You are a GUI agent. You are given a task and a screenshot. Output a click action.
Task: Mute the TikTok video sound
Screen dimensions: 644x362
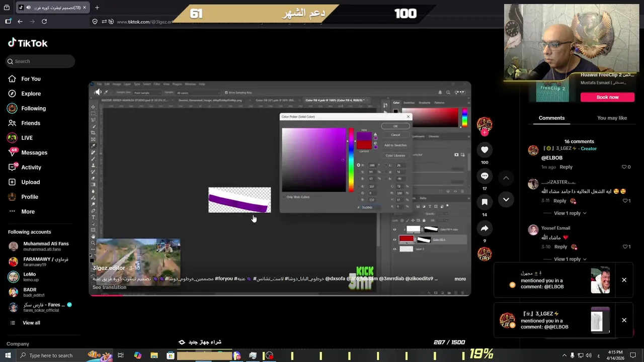98,92
